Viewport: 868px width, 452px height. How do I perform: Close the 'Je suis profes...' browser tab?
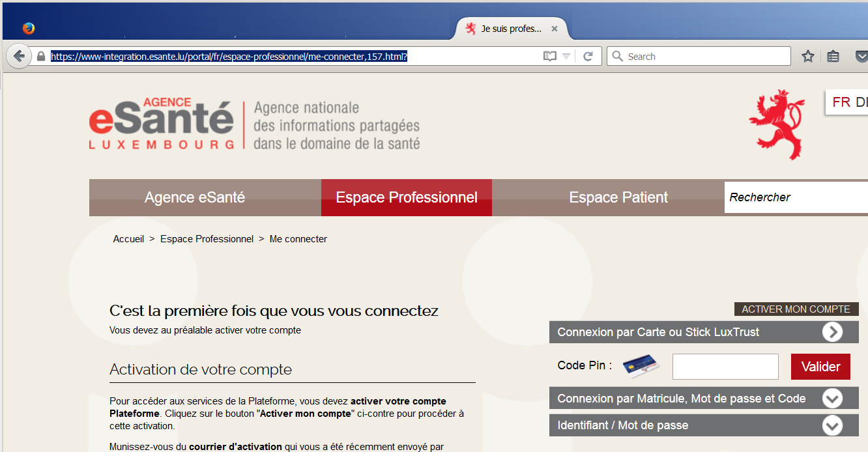[x=555, y=29]
